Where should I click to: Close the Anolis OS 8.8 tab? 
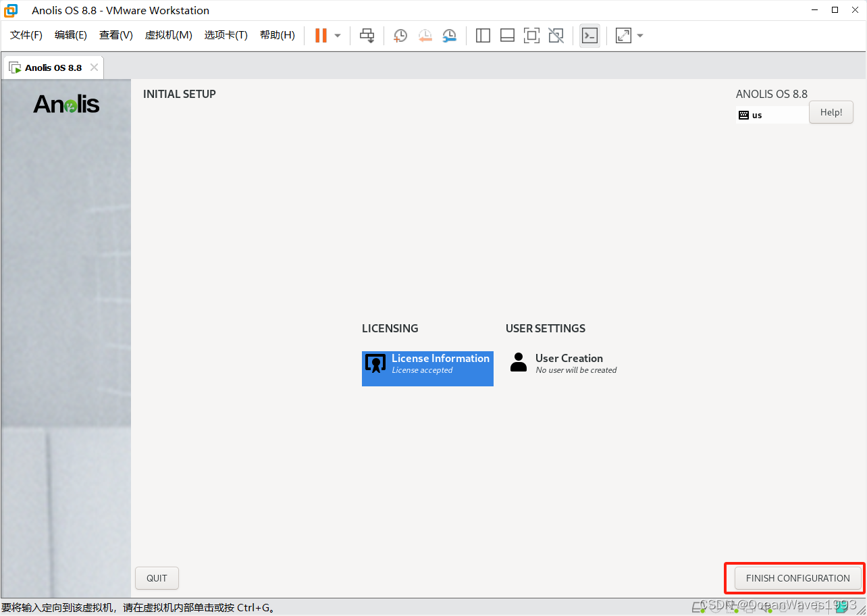(94, 68)
